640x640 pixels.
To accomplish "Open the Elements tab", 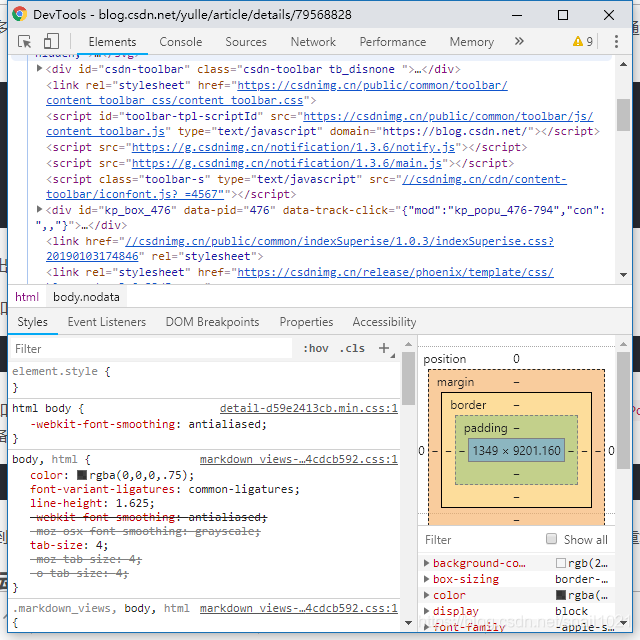I will [112, 42].
